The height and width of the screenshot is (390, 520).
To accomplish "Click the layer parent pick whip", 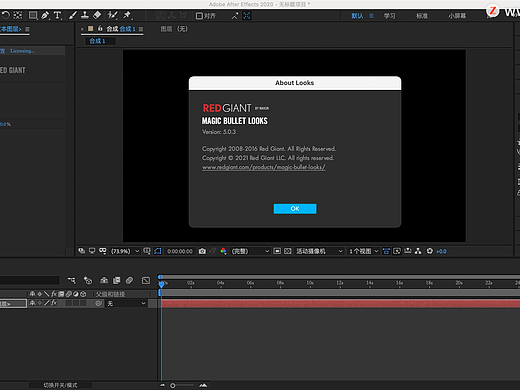I will (98, 303).
